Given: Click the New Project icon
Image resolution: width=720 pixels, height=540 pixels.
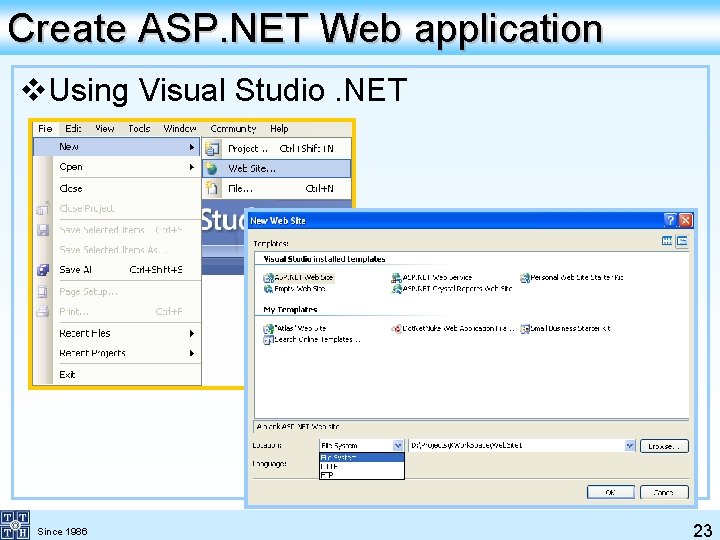Looking at the screenshot, I should click(212, 149).
